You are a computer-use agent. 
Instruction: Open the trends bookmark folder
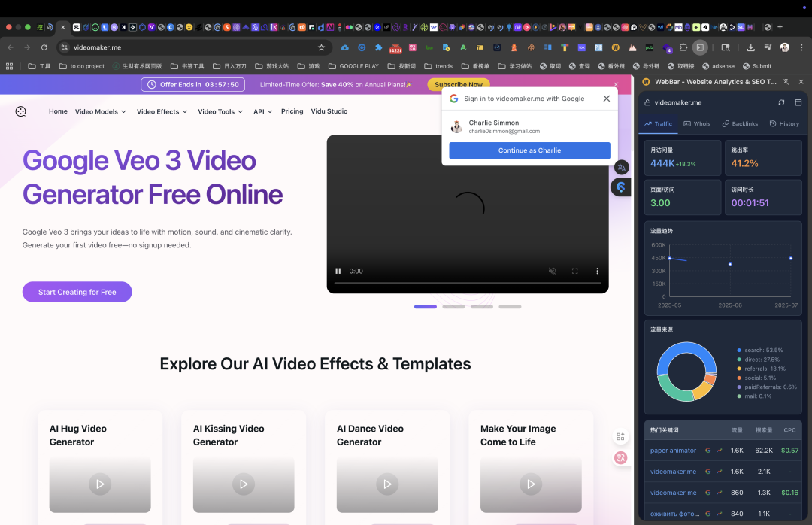(438, 66)
